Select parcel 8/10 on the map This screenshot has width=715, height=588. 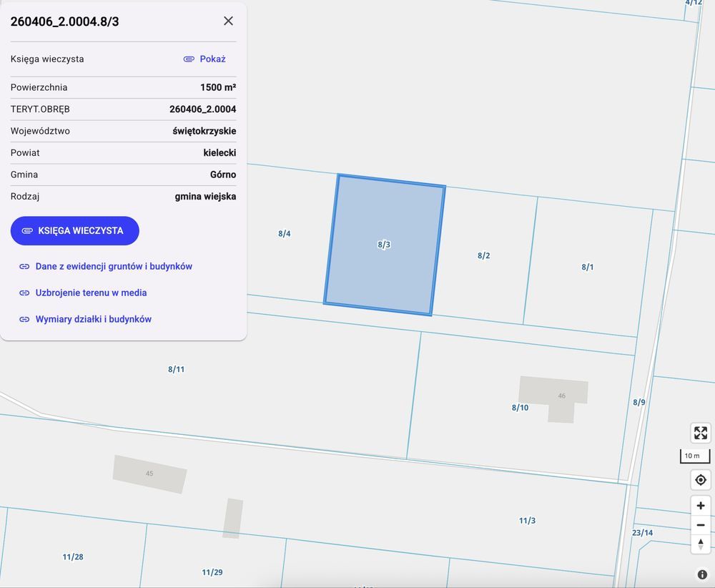point(520,408)
